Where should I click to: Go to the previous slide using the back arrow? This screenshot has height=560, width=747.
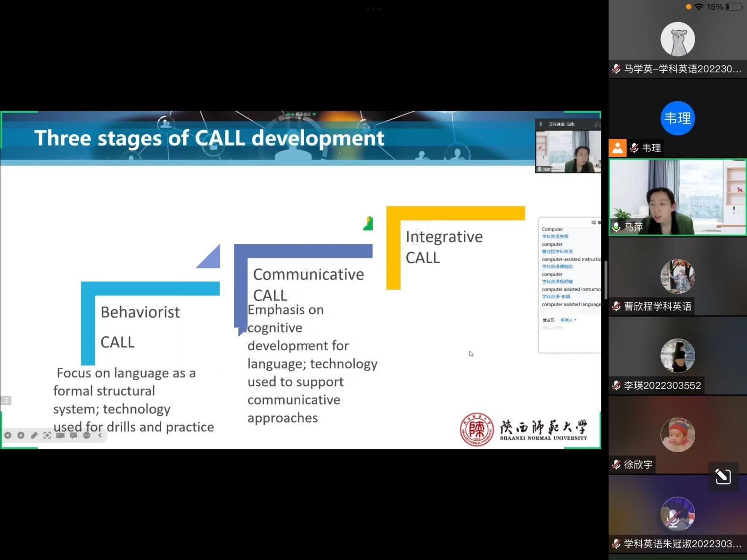pyautogui.click(x=8, y=435)
